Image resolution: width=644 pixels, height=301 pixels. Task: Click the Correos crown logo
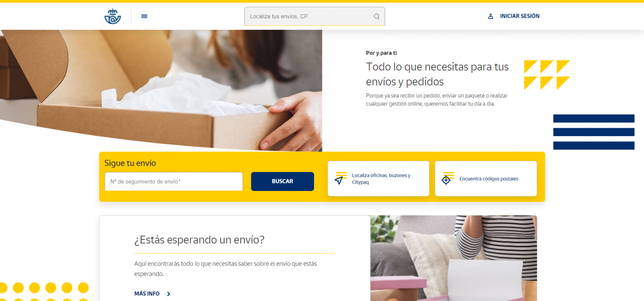pos(113,16)
